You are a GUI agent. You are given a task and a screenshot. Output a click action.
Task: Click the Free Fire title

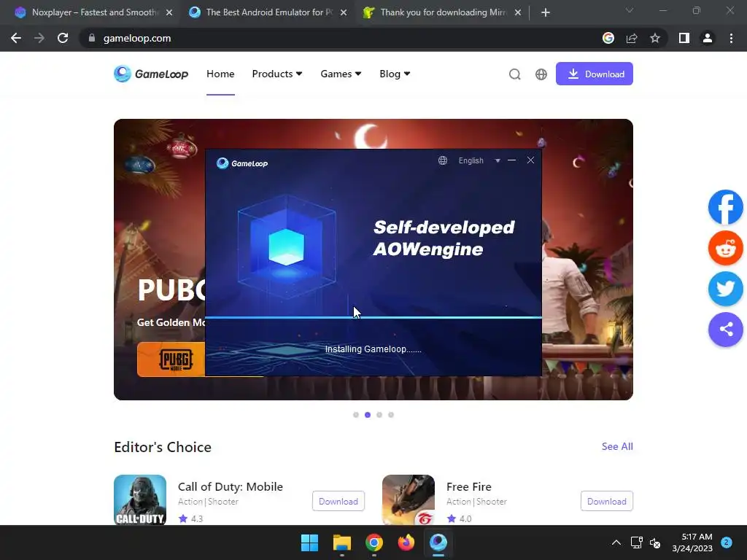469,486
